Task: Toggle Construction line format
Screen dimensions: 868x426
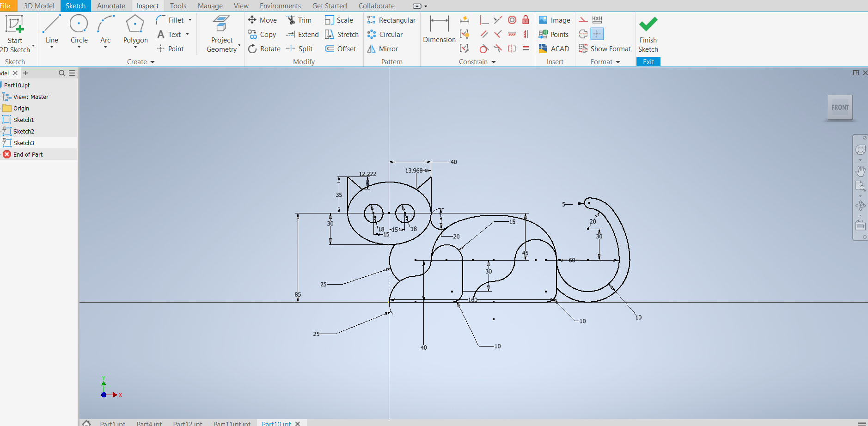Action: (x=583, y=20)
